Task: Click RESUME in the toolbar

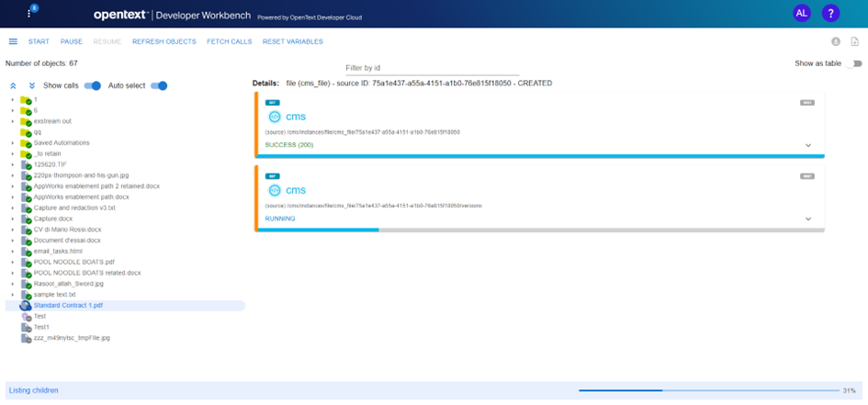Action: pyautogui.click(x=107, y=41)
